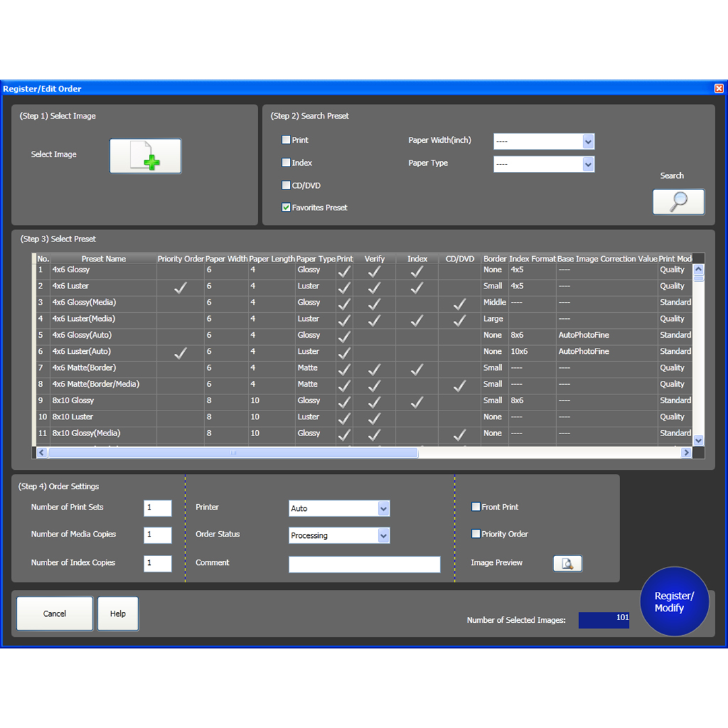Close the Register/Edit Order window
The width and height of the screenshot is (728, 728).
point(719,89)
